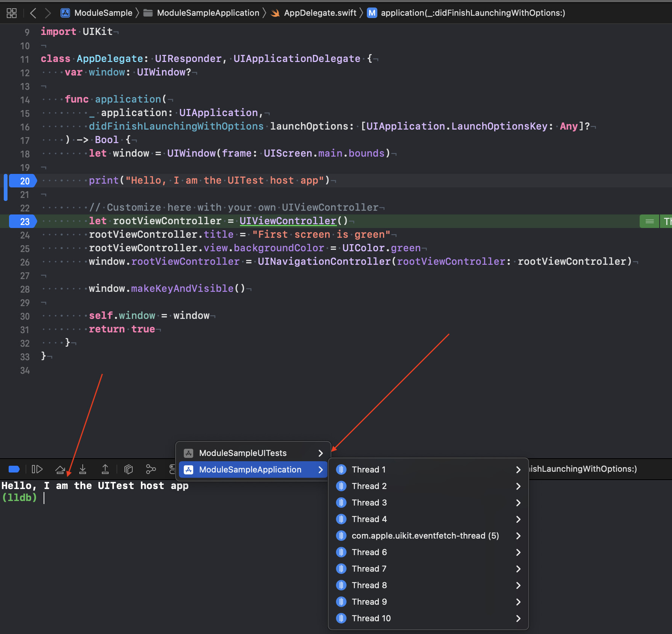Select com.apple.uikit.eventfetch-thread (5) entry
672x634 pixels.
428,536
